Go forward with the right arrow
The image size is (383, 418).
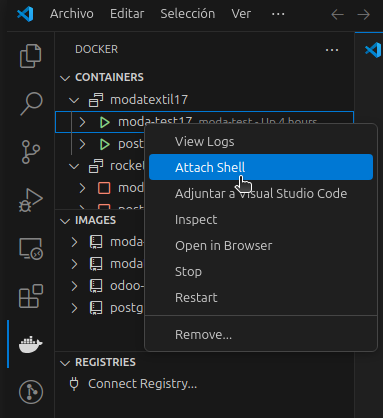[x=363, y=14]
